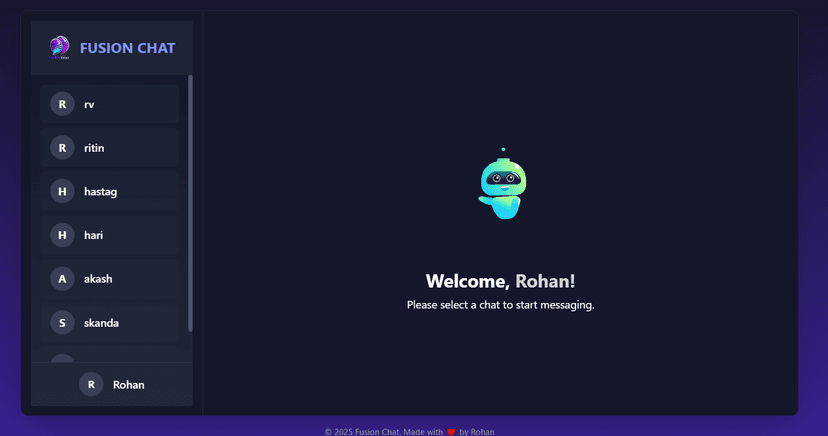Click the red heart in the footer
828x436 pixels.
tap(451, 432)
